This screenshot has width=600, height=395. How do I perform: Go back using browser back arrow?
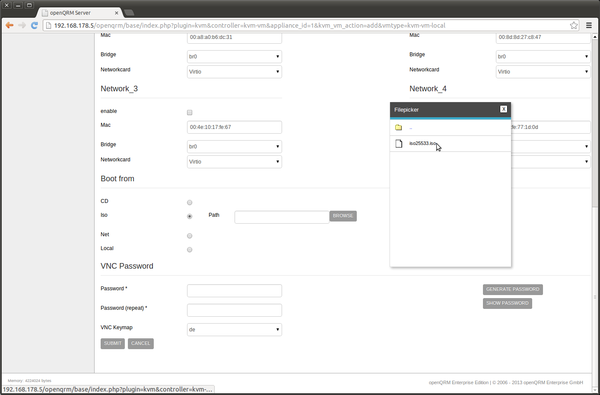click(10, 26)
